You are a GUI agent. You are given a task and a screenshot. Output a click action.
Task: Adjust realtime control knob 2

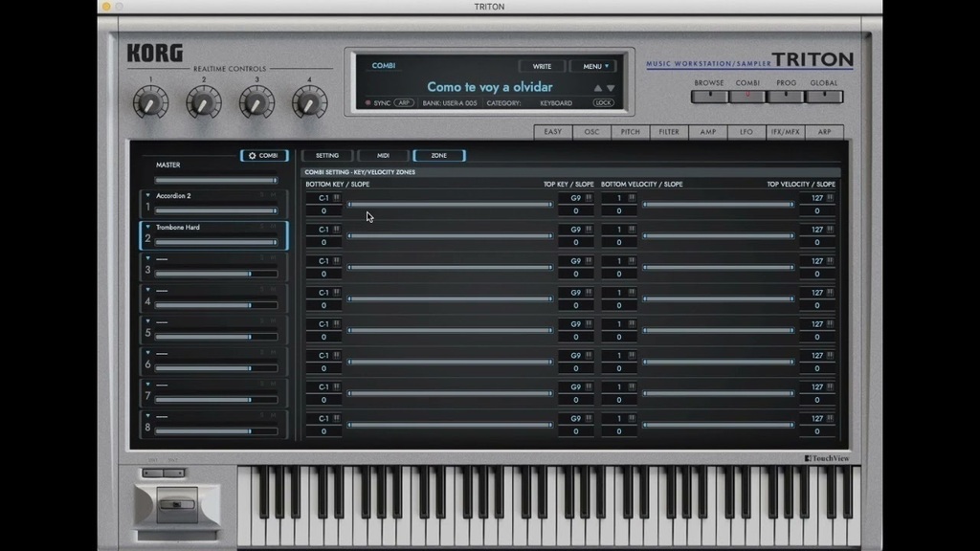tap(204, 102)
